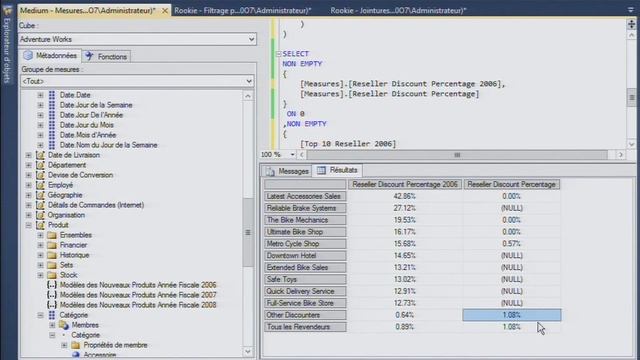Select the Latest Accessories Sales row header
The image size is (640, 360).
pos(305,196)
